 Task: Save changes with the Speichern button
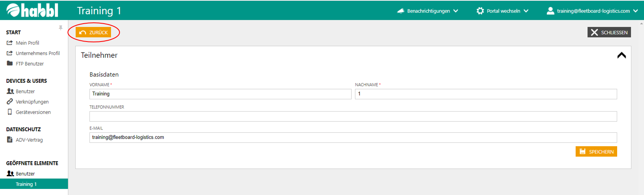click(x=596, y=151)
